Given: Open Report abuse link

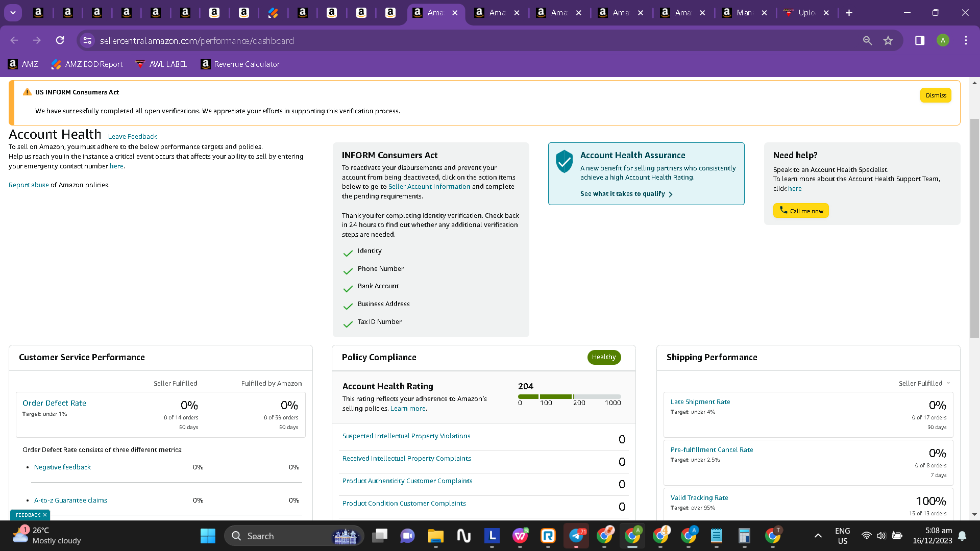Looking at the screenshot, I should (x=29, y=185).
